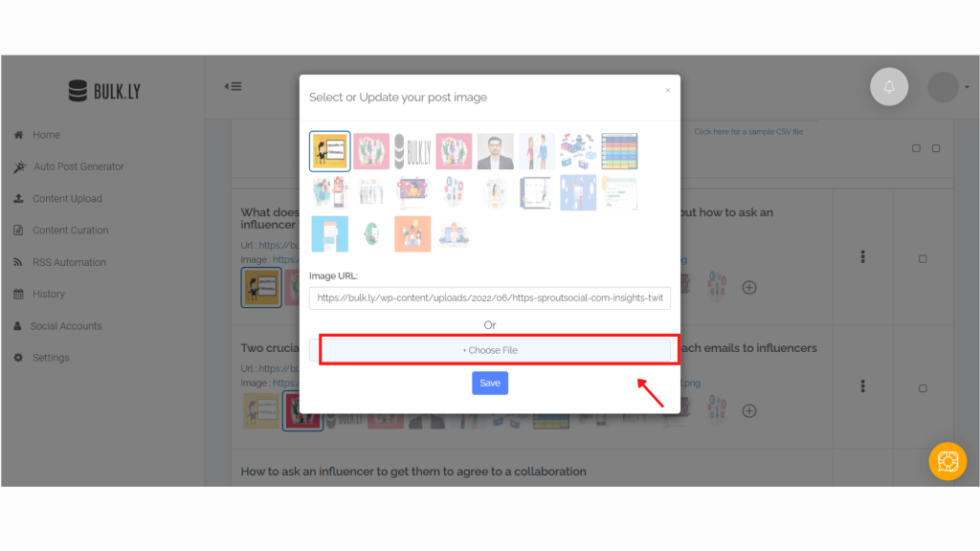The height and width of the screenshot is (551, 980).
Task: Tick the checkbox for the first post row
Action: coord(923,258)
